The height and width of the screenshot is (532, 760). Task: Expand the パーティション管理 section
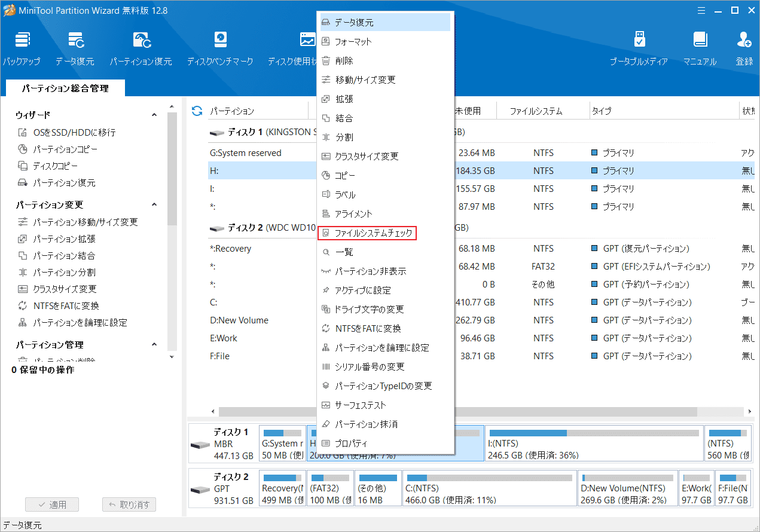pyautogui.click(x=154, y=344)
